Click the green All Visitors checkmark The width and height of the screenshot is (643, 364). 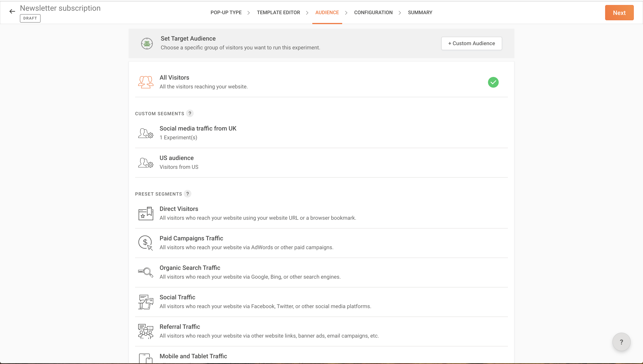click(493, 82)
